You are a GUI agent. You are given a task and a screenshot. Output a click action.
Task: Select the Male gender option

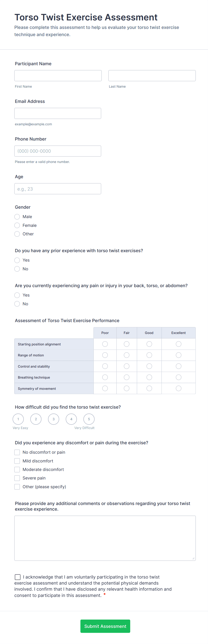click(17, 217)
